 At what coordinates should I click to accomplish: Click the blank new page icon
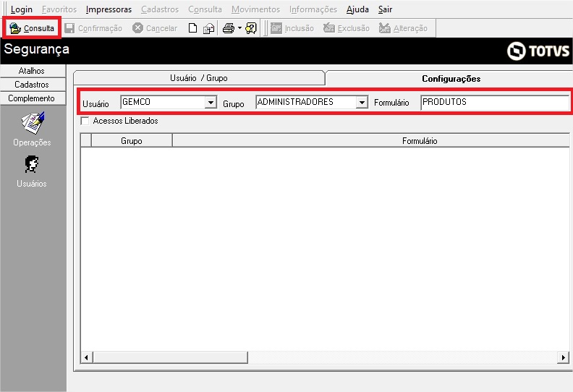point(192,28)
